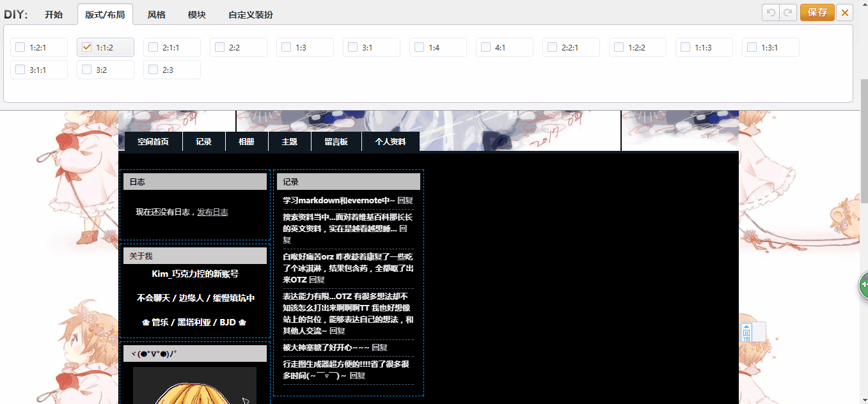Choose the 1:3 layout checkbox
Viewport: 868px width, 404px height.
287,47
